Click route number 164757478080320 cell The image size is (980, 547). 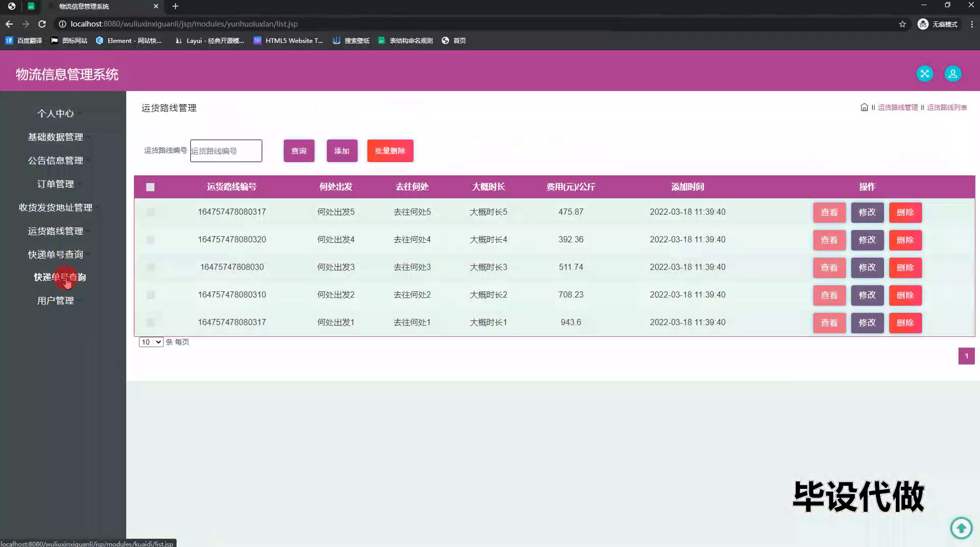click(232, 239)
